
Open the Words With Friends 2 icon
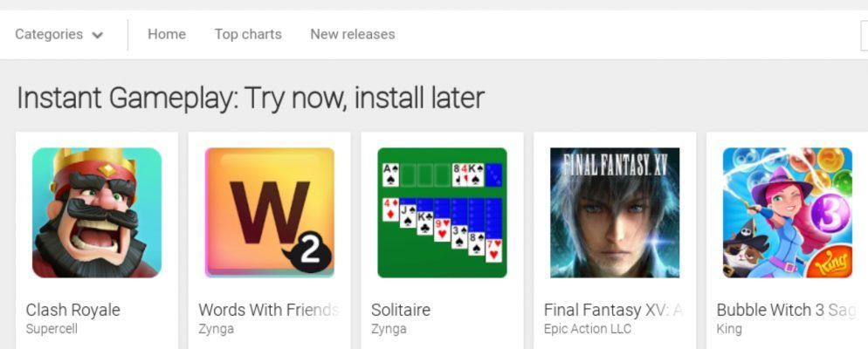(x=269, y=213)
